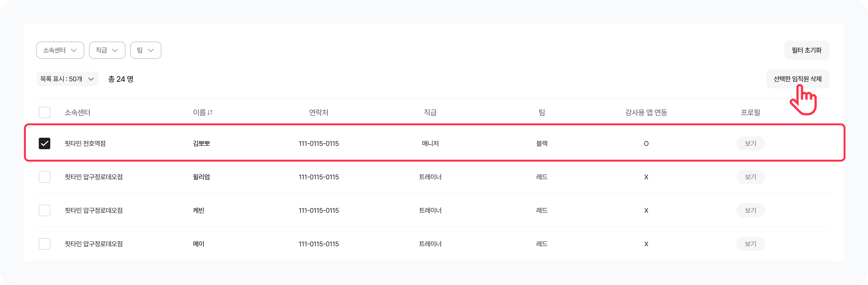Open 윌리엄's profile via 보기
The image size is (868, 285).
[x=750, y=177]
